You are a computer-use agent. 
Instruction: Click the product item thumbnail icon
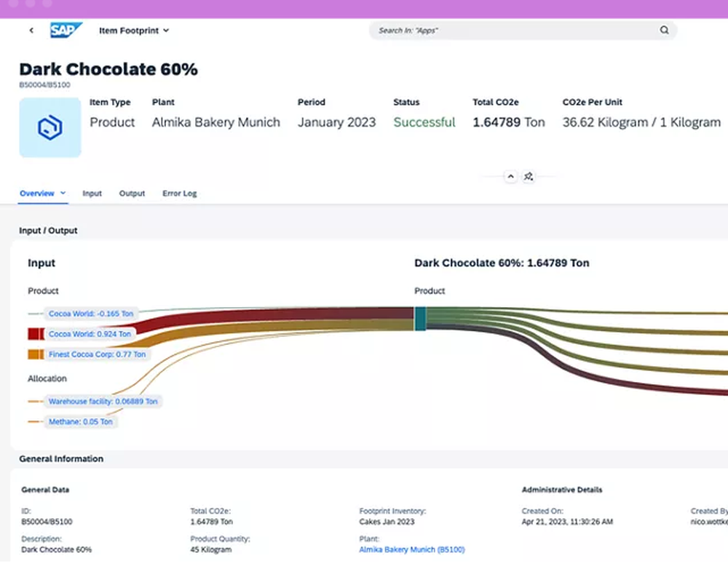[x=50, y=127]
